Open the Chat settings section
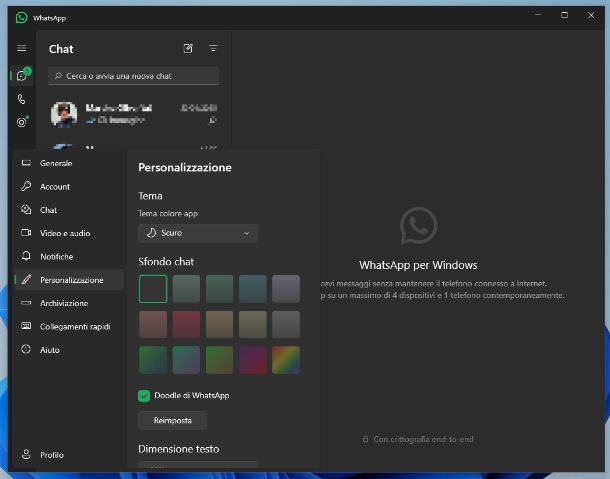 pos(69,210)
